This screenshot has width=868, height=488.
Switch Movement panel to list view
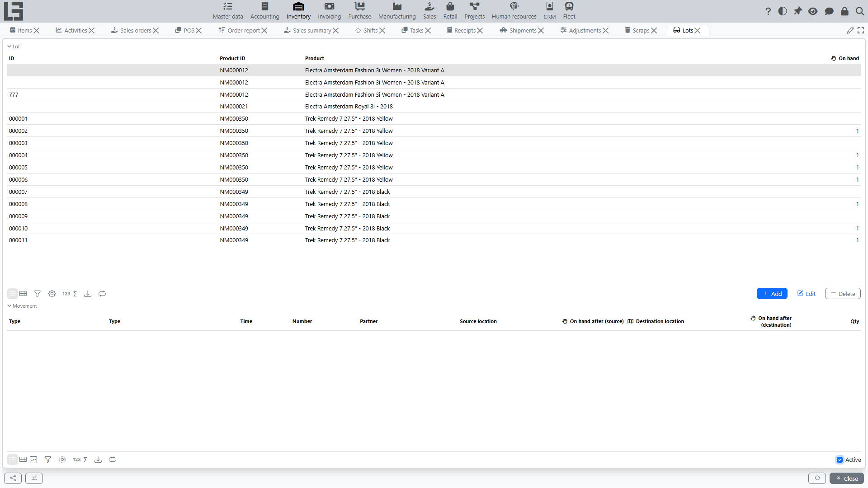pos(13,460)
